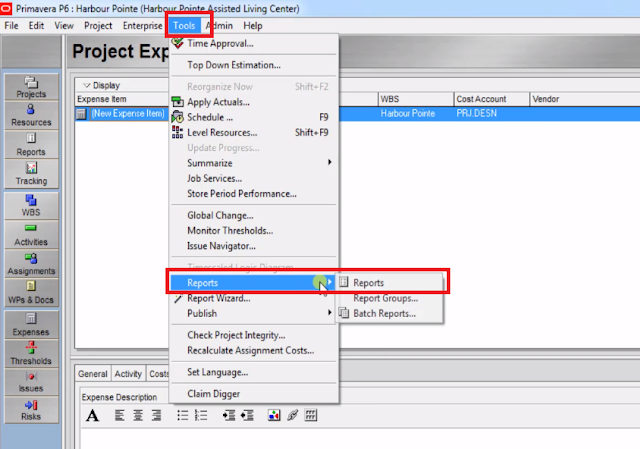
Task: Insert a numbered list
Action: (201, 416)
